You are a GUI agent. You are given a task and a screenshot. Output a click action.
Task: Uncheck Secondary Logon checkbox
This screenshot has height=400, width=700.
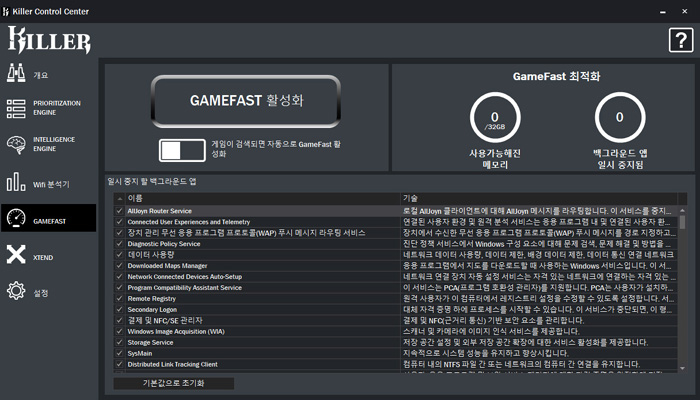tap(119, 309)
